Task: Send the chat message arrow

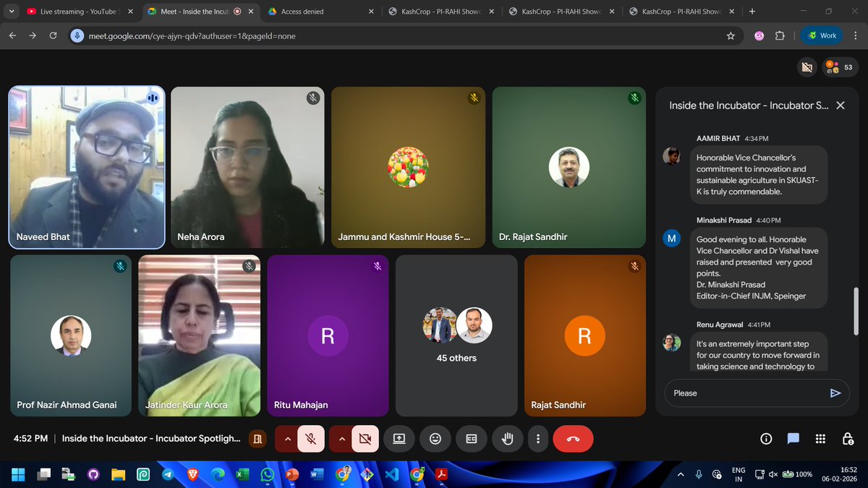Action: (x=835, y=393)
